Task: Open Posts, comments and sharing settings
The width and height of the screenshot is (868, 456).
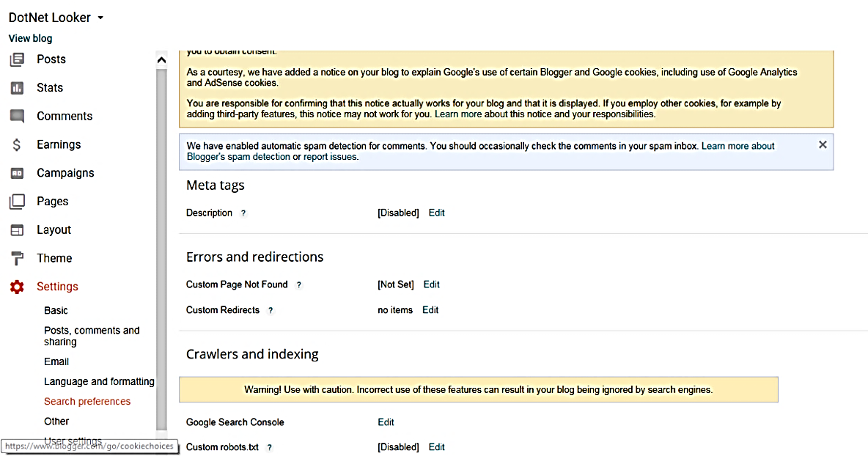Action: tap(92, 336)
